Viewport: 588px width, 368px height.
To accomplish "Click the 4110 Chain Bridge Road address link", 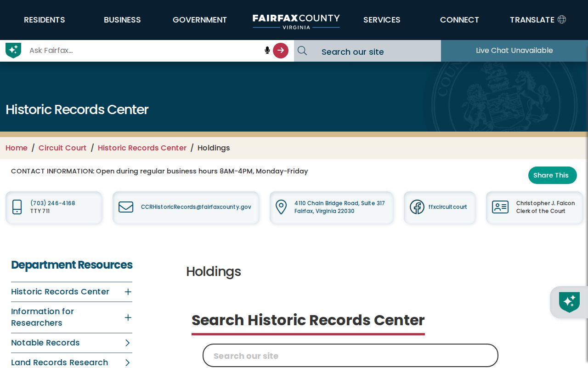I will click(339, 207).
